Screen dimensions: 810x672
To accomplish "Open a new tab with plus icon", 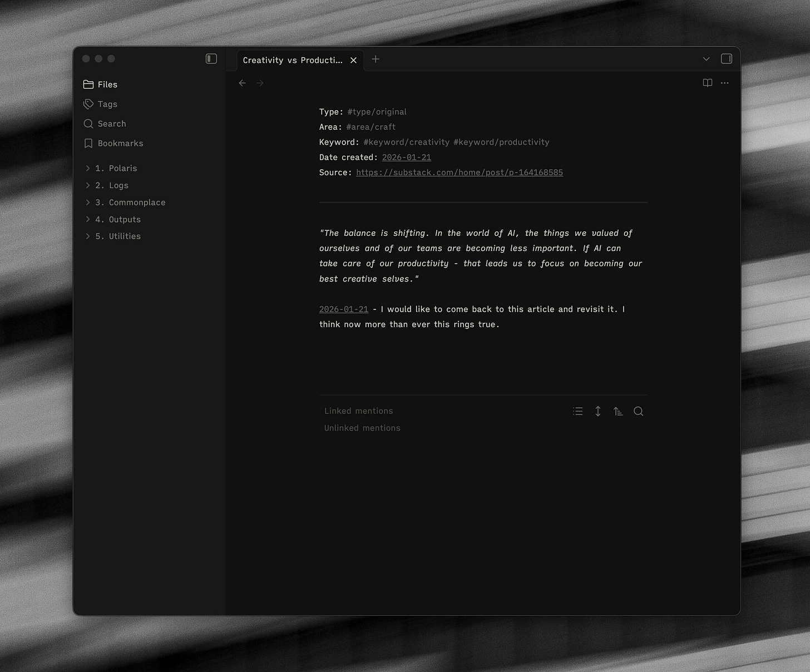I will click(376, 59).
